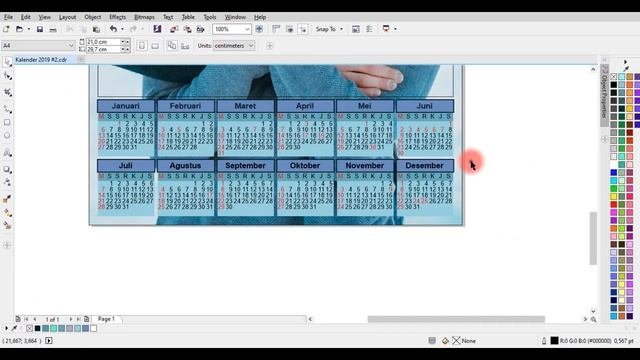Select the Drop Shadow tool
Image resolution: width=640 pixels, height=360 pixels.
coord(7,169)
